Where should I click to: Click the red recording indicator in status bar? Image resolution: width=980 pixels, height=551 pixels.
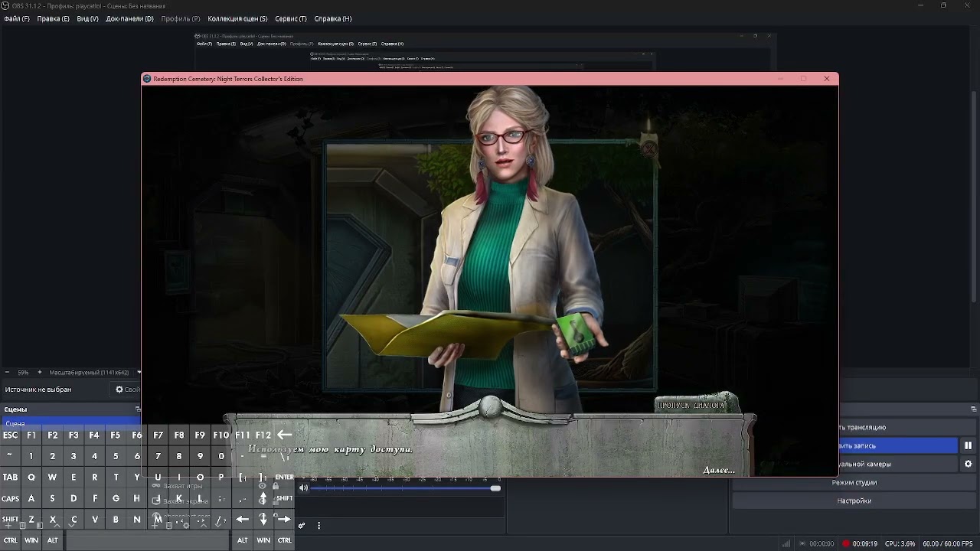point(846,544)
